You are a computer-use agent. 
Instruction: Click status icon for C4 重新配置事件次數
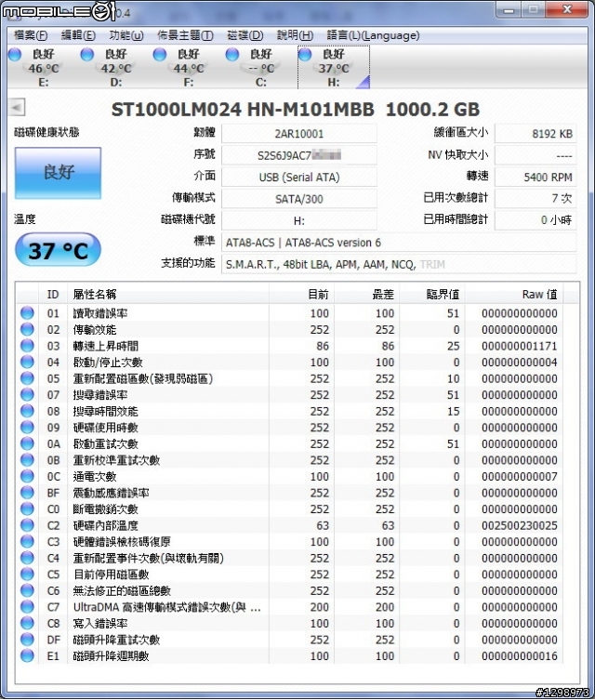27,558
